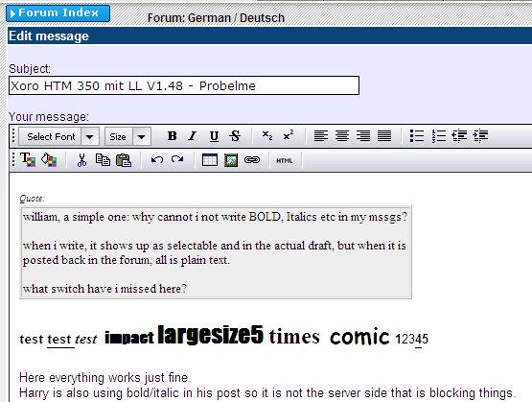
Task: Toggle strikethrough formatting button
Action: (235, 136)
